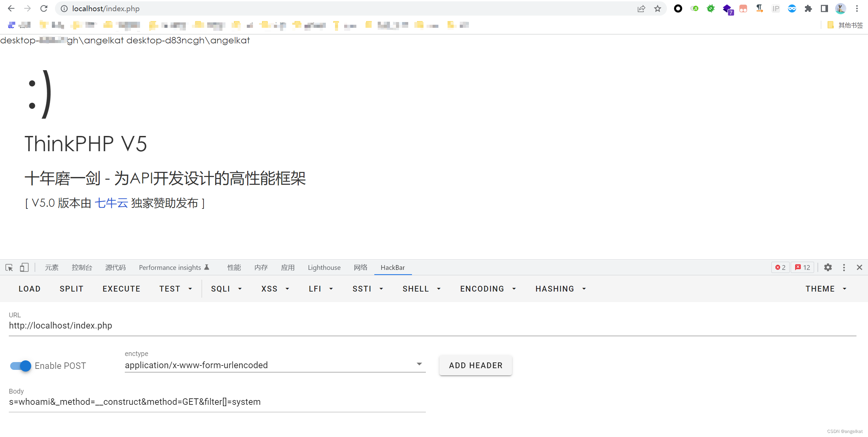Click the share page icon

(x=641, y=8)
